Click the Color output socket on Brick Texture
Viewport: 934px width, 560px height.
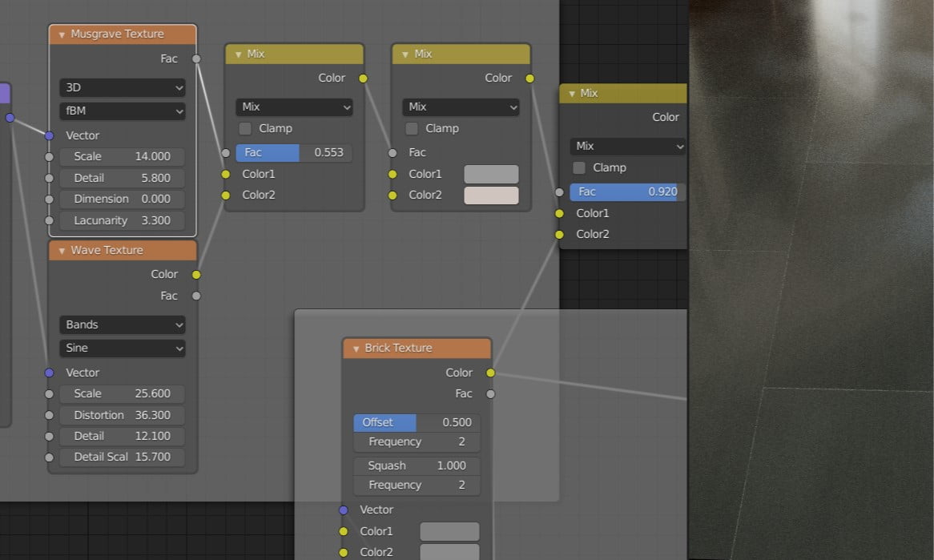[x=491, y=373]
